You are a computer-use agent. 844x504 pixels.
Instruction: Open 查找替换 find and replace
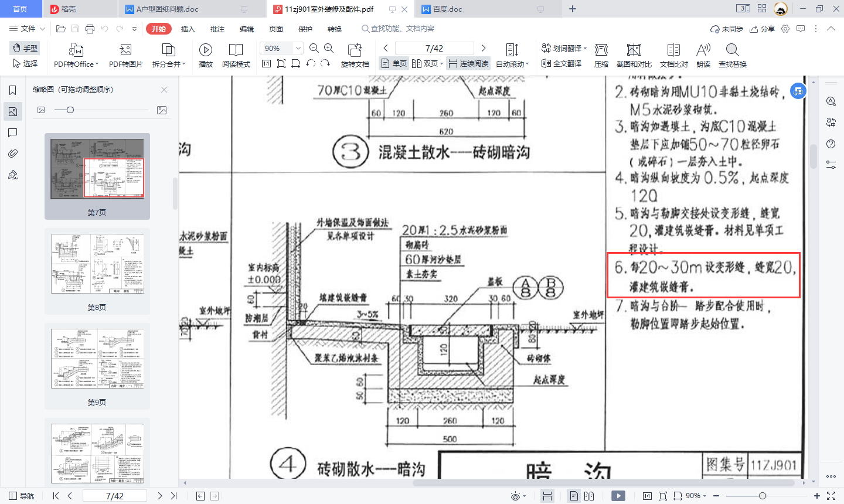733,56
